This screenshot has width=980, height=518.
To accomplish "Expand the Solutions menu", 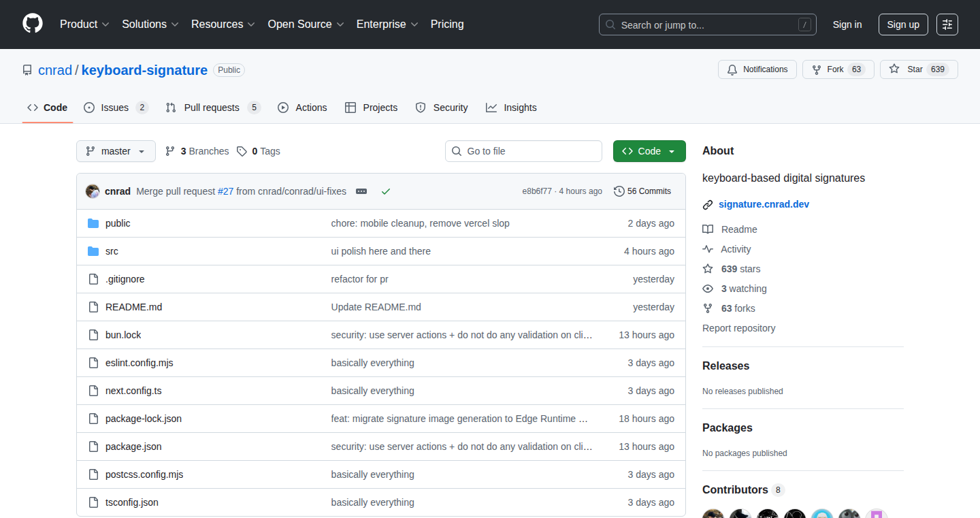I will pyautogui.click(x=150, y=24).
